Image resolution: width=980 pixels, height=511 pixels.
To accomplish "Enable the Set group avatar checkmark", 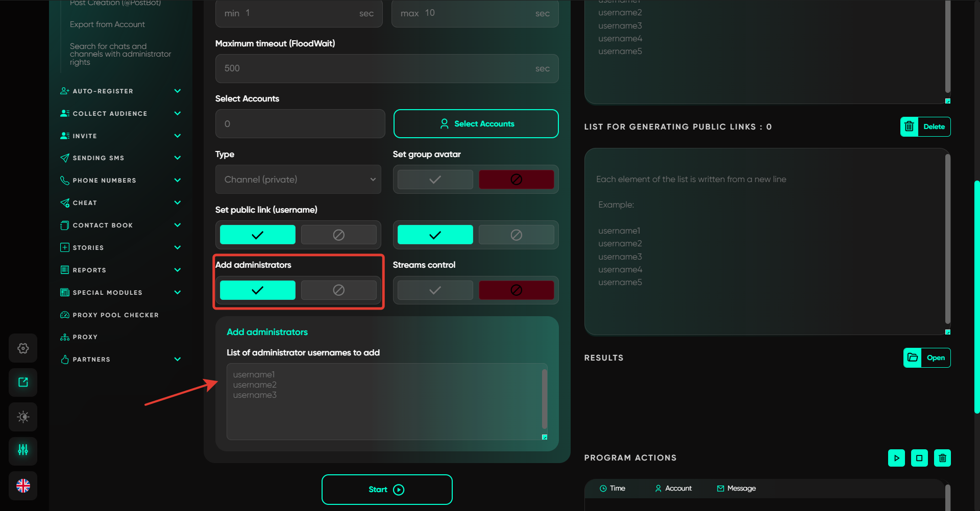I will point(435,180).
